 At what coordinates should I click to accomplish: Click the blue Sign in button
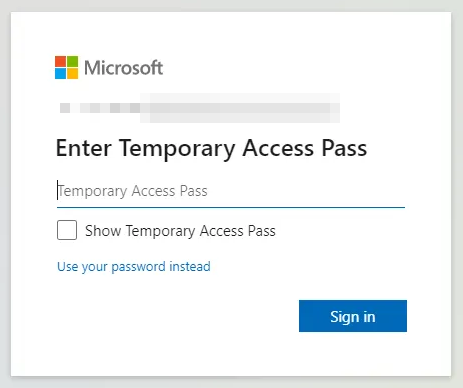(x=353, y=316)
